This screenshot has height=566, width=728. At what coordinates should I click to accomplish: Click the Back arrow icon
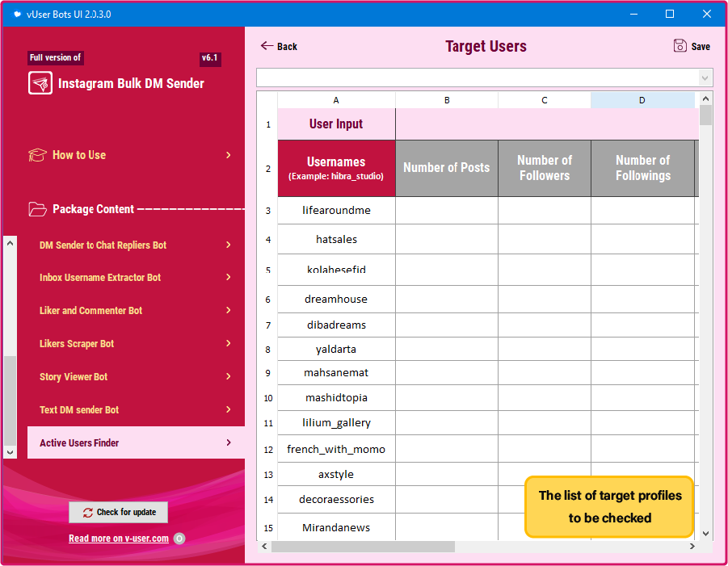[x=267, y=45]
